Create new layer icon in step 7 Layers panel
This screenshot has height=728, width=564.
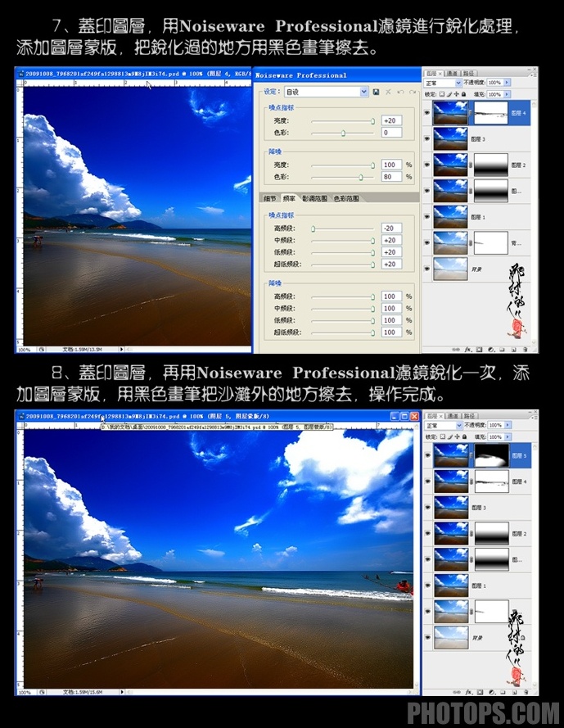[x=514, y=349]
